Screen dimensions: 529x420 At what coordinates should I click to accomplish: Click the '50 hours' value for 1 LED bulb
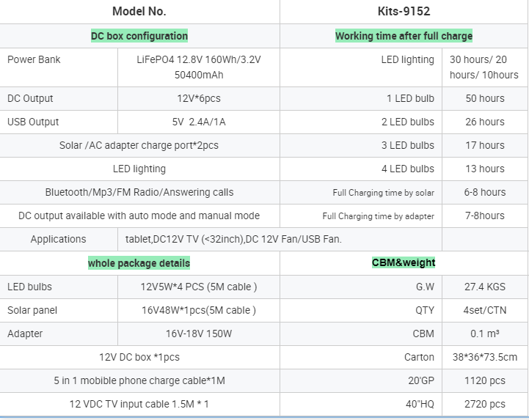485,98
